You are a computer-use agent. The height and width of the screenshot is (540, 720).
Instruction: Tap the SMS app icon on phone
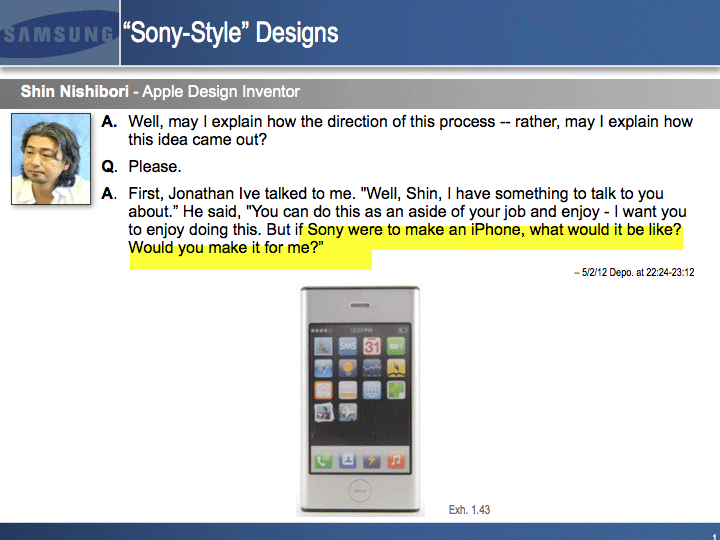pos(347,347)
